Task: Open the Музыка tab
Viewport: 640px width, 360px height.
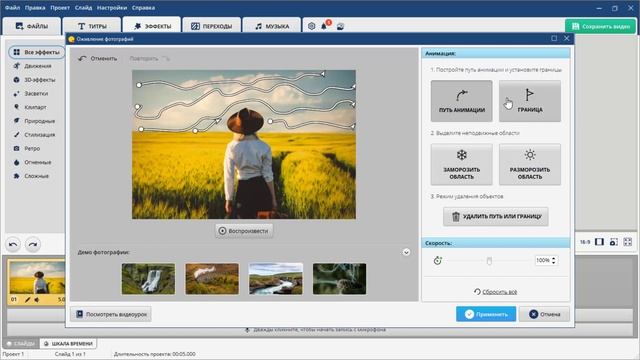Action: [272, 26]
